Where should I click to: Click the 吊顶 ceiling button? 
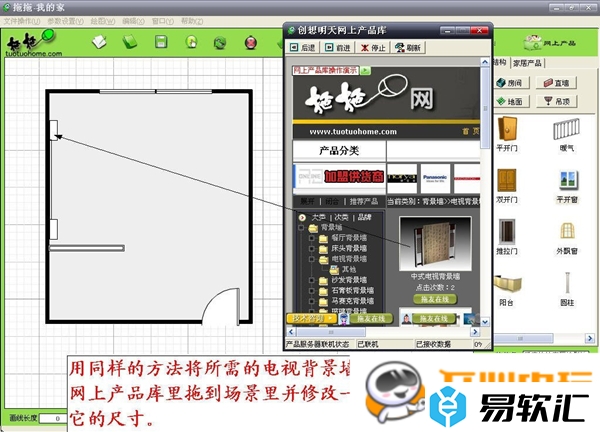click(x=556, y=101)
